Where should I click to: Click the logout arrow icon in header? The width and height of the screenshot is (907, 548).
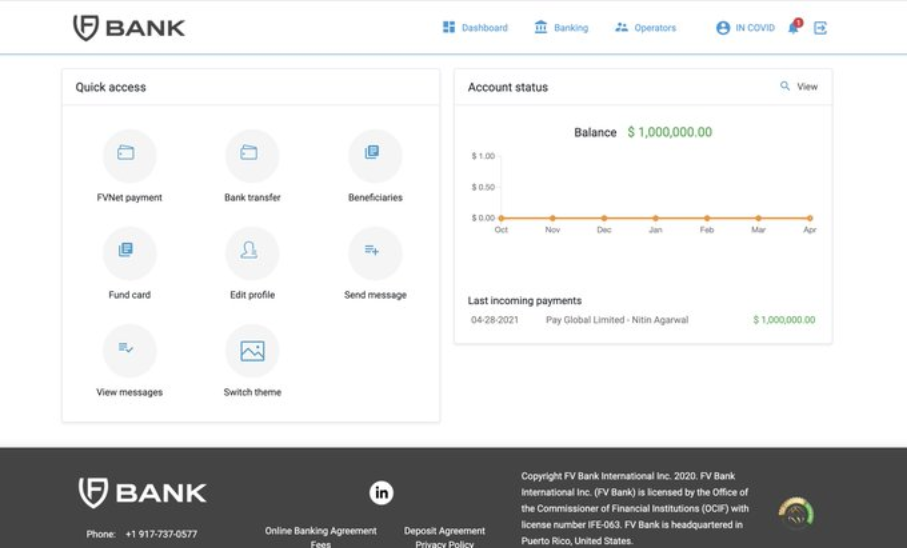[820, 28]
